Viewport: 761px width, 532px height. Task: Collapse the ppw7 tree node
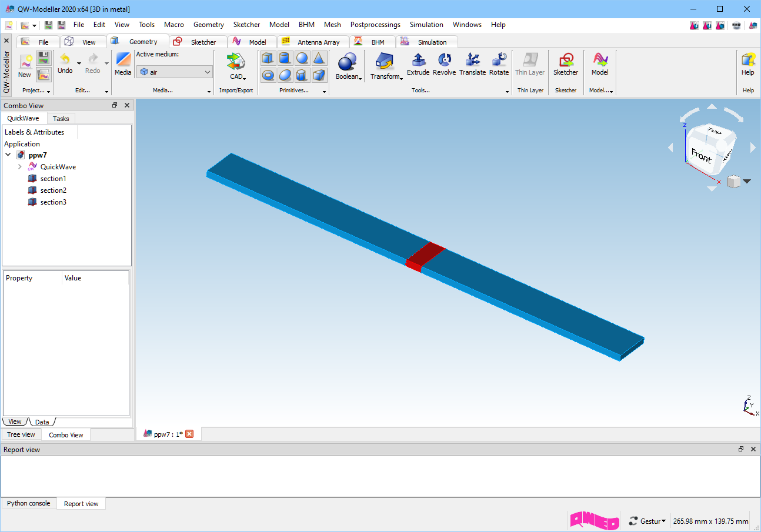[x=8, y=155]
